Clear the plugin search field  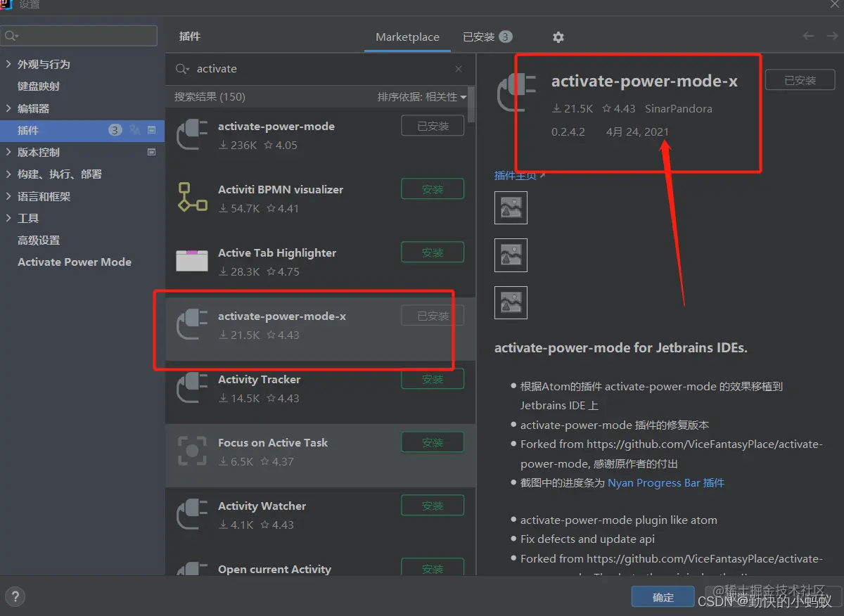point(459,69)
